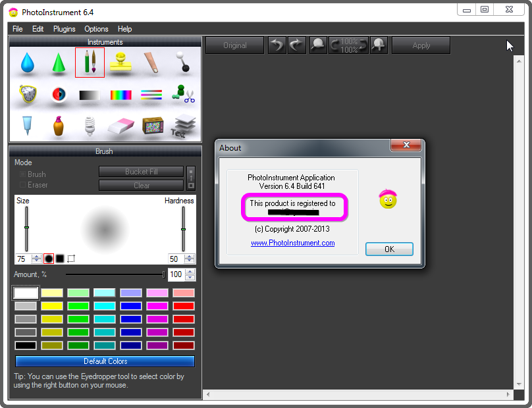
Task: Select the light bulb Glow tool
Action: tap(90, 126)
